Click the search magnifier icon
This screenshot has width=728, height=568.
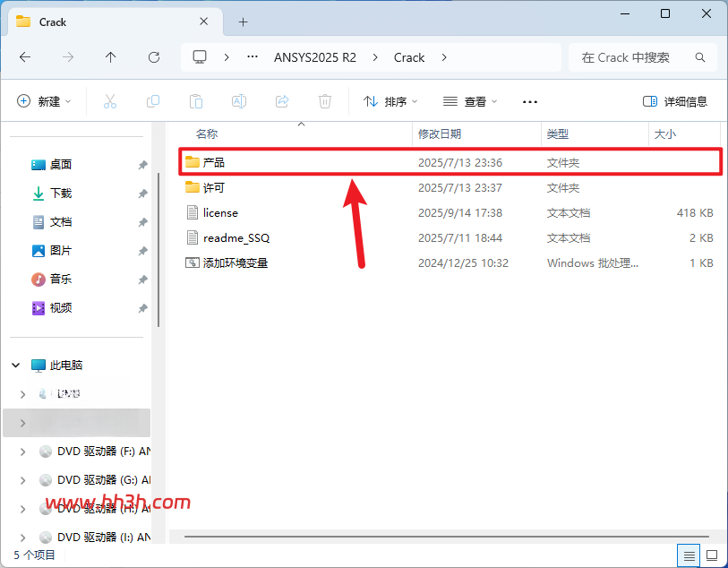click(700, 57)
